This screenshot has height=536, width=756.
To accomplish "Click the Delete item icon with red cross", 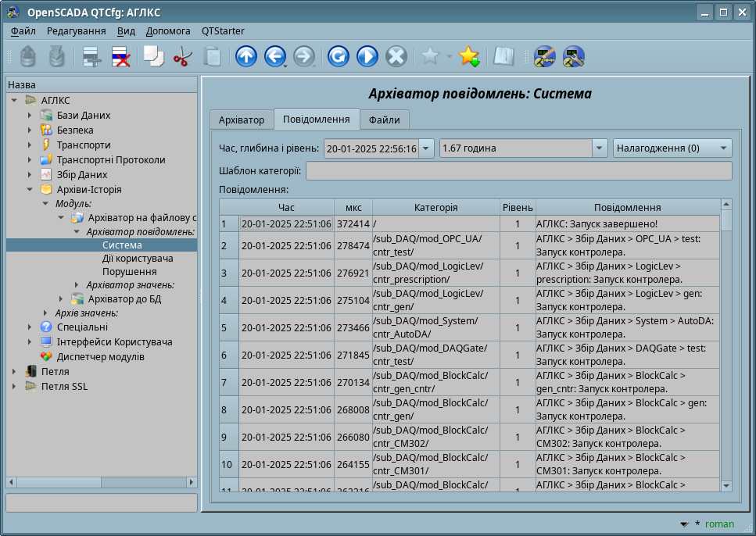I will [x=120, y=56].
